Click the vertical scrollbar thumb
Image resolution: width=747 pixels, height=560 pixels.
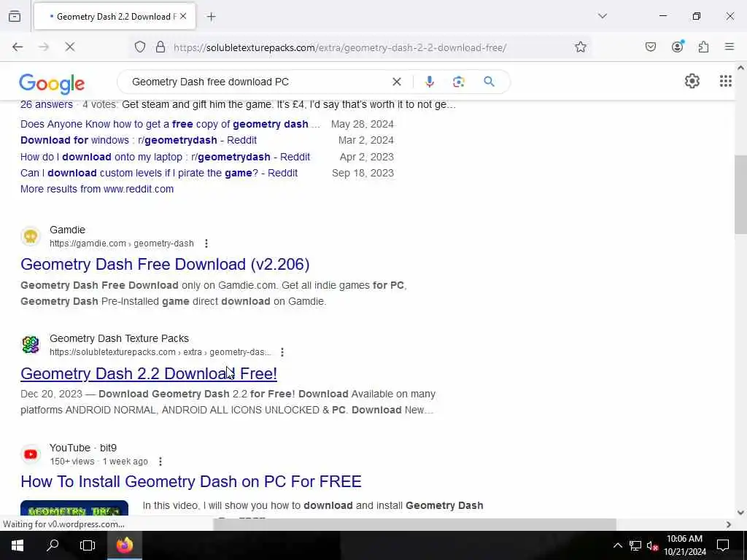tap(740, 194)
